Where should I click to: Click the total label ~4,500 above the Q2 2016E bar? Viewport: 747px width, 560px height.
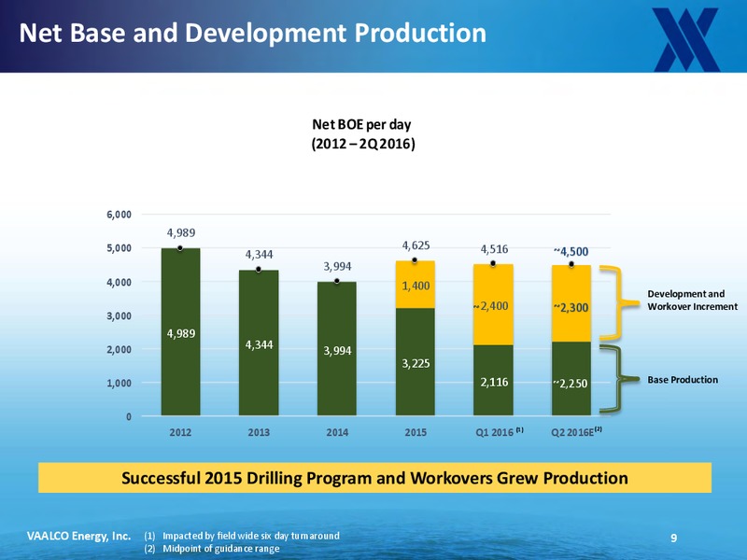[x=571, y=251]
